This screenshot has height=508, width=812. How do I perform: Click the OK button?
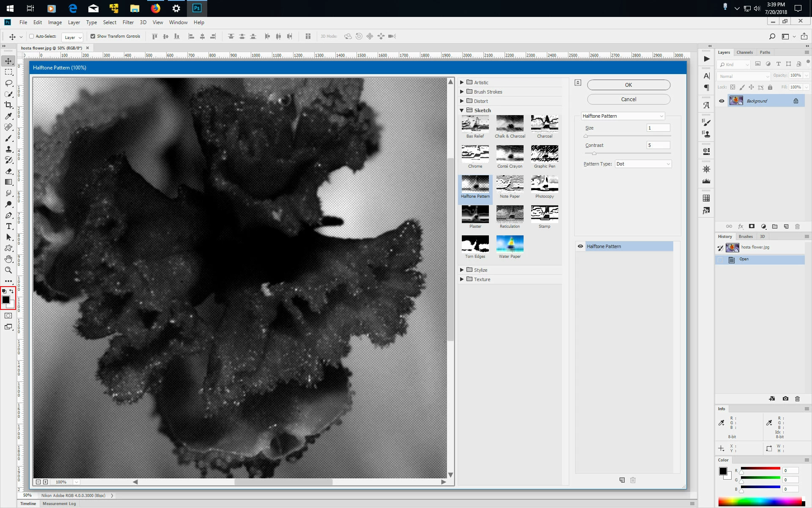click(x=628, y=85)
